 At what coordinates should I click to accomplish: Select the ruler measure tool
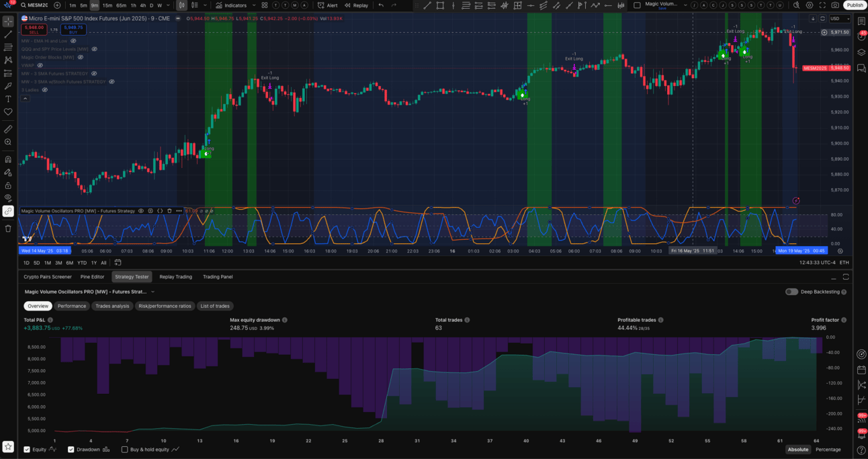click(8, 129)
